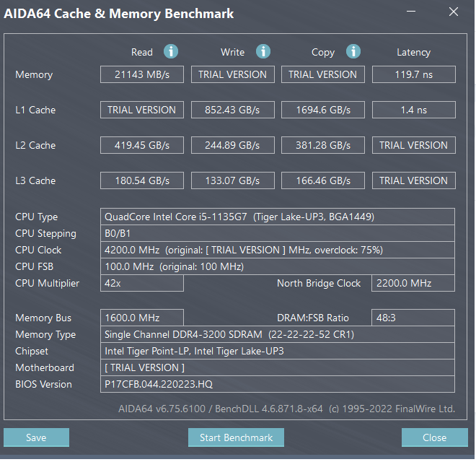Click the CPU Clock label
This screenshot has width=476, height=462.
[x=38, y=250]
